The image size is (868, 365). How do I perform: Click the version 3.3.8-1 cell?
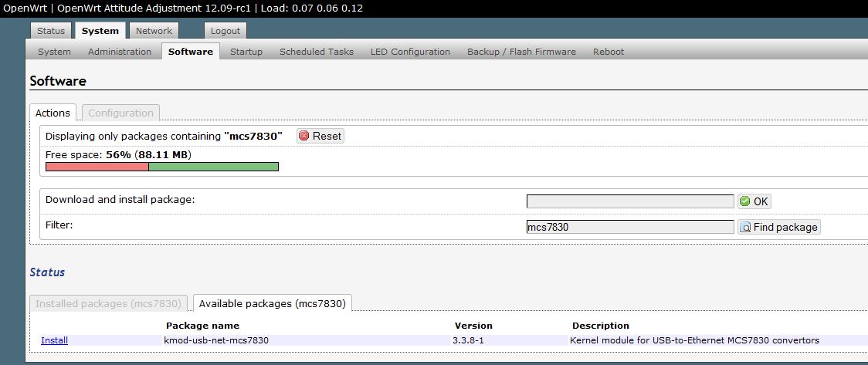468,340
